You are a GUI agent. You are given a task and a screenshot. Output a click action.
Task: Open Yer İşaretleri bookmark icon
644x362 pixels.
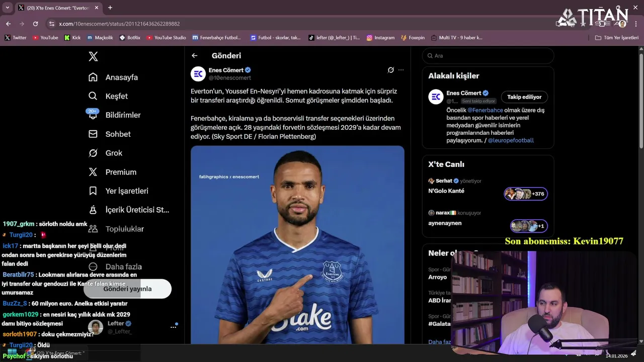point(93,191)
